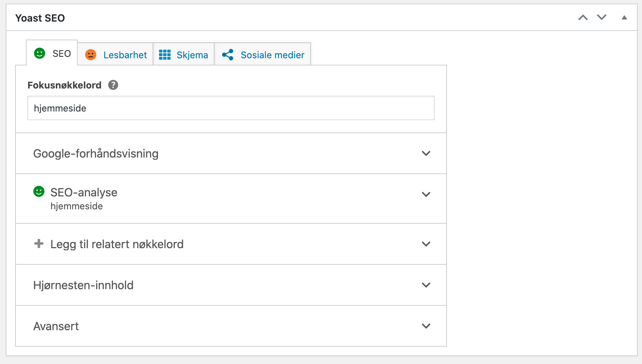
Task: Click the Google-forhåndsvisning heading
Action: coord(96,154)
